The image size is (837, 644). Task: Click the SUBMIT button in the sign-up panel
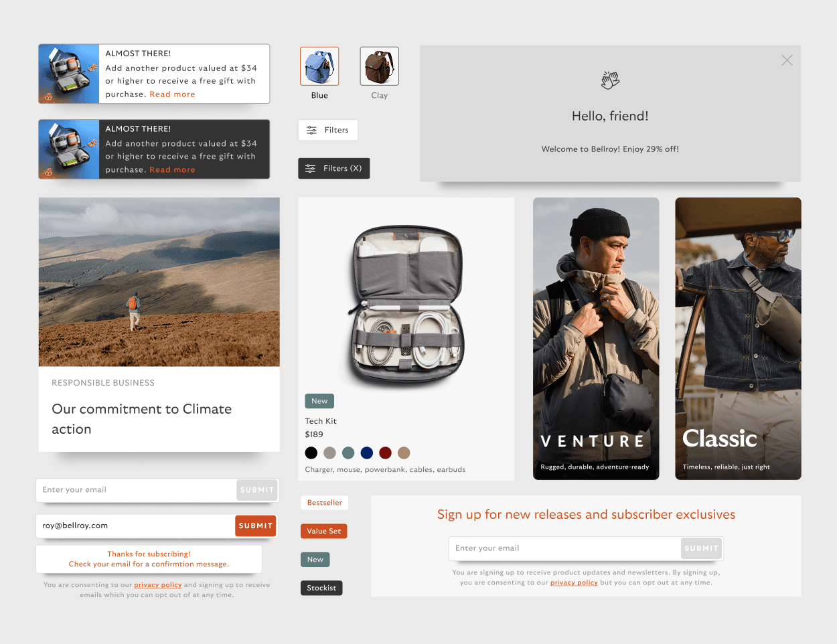click(x=702, y=548)
